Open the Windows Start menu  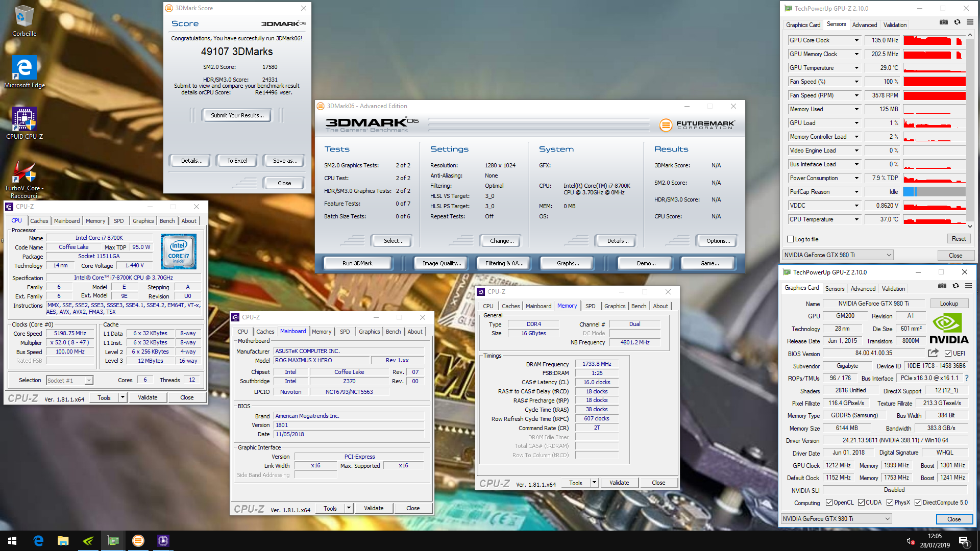click(12, 541)
